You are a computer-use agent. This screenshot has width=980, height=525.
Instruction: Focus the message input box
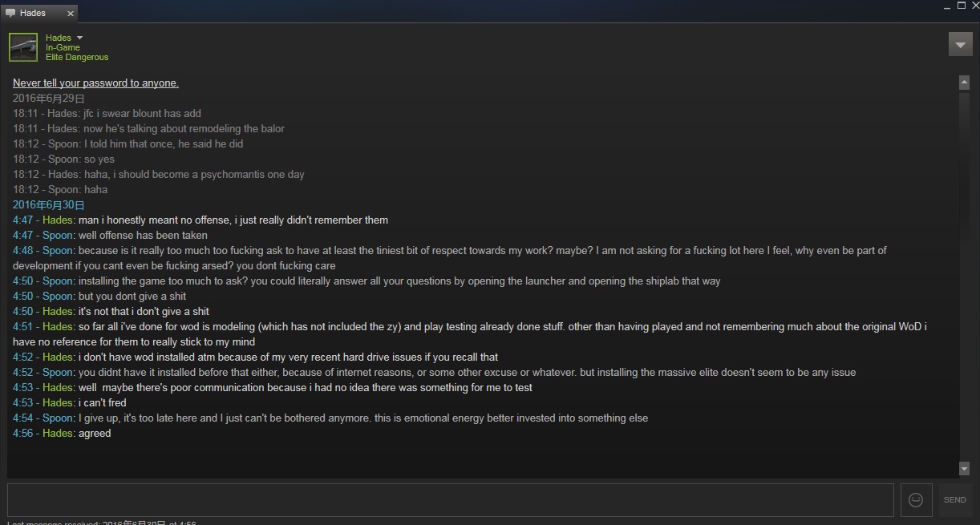tap(450, 499)
